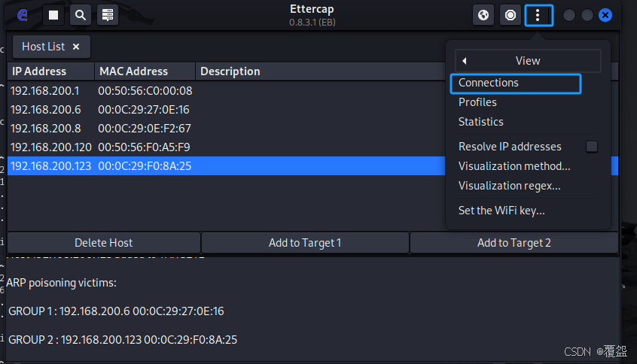Close the Host List tab

coord(76,47)
